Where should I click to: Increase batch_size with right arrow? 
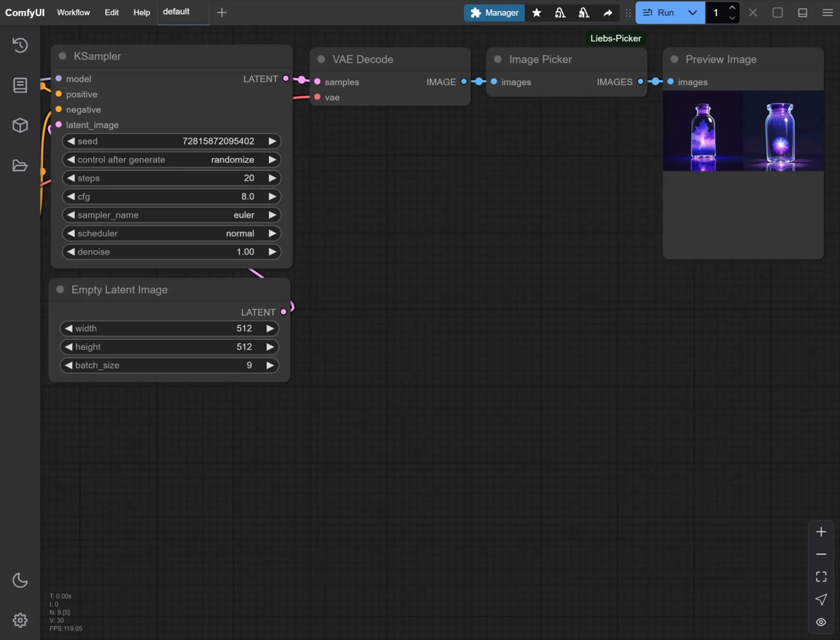coord(270,365)
